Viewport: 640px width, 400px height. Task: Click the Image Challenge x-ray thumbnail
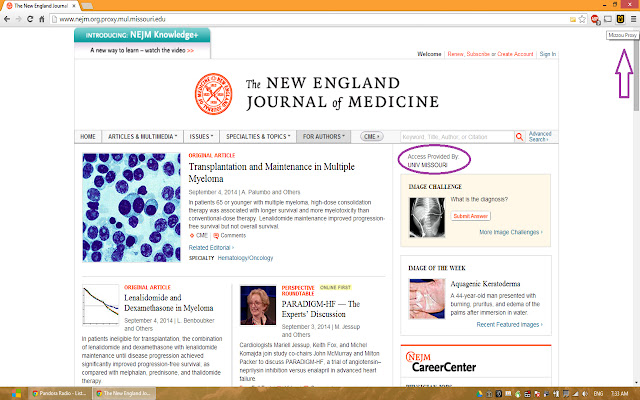(x=427, y=217)
